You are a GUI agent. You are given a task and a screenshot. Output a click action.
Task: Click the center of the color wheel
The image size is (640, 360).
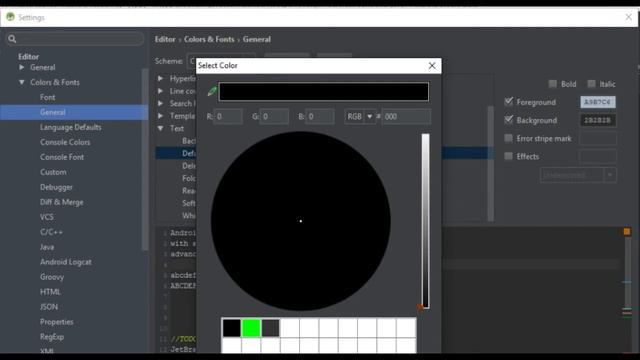[301, 221]
